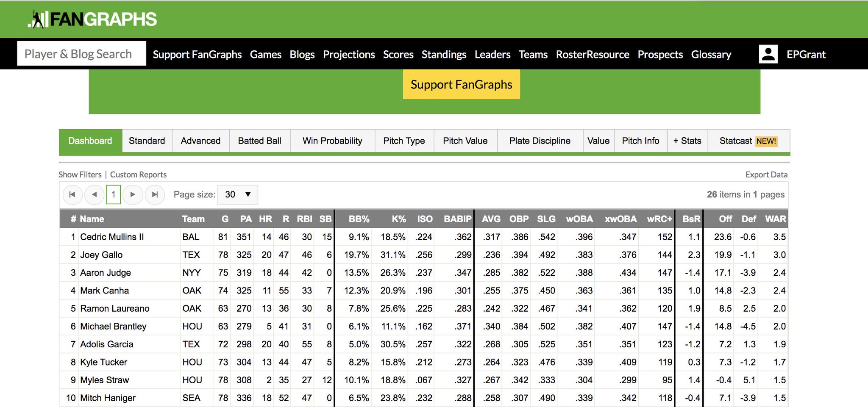Click the next page arrow icon
Viewport: 868px width, 407px height.
pyautogui.click(x=133, y=194)
